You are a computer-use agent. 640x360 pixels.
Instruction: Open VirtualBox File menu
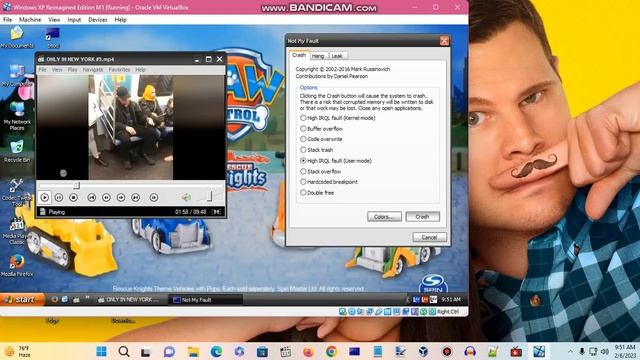tap(7, 20)
